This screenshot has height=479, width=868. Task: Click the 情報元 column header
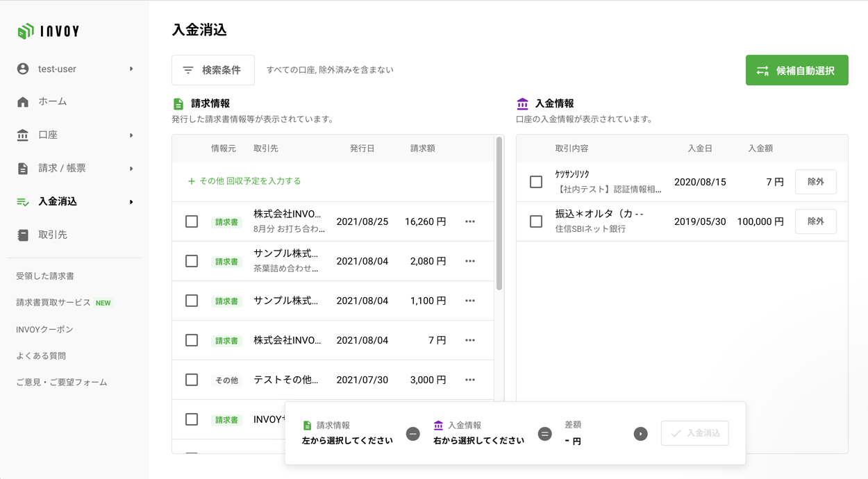coord(224,149)
